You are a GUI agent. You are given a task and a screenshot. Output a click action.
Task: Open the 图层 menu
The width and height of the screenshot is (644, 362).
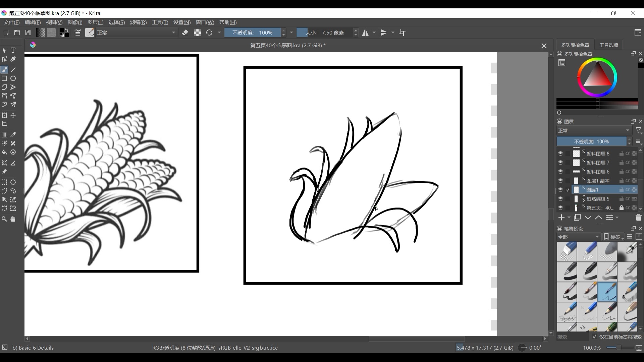[95, 22]
